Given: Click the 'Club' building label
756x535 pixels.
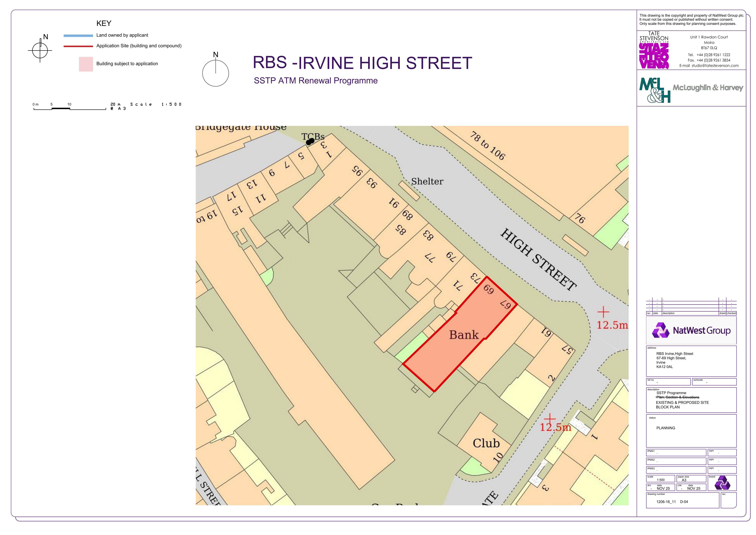Looking at the screenshot, I should click(x=486, y=443).
